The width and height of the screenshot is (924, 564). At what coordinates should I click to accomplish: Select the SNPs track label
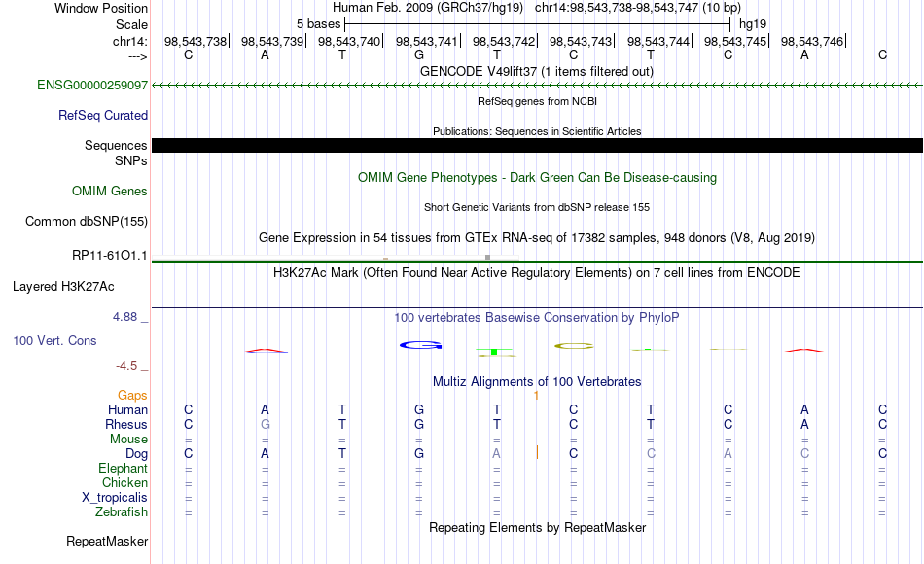[131, 160]
